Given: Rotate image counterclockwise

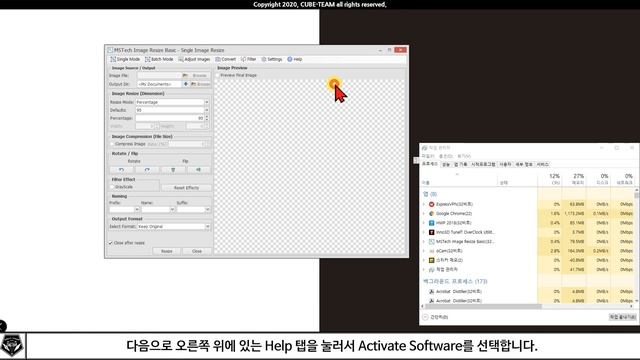Looking at the screenshot, I should (121, 170).
